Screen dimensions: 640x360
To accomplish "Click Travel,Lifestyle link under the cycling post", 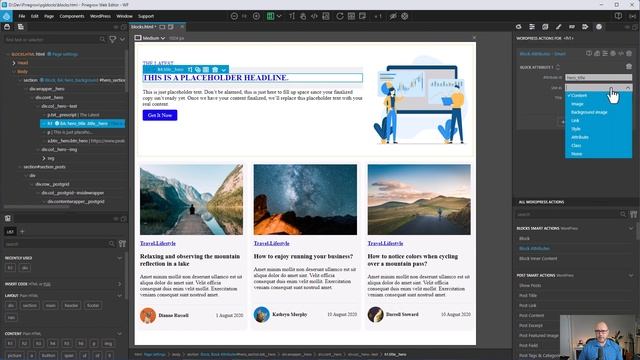I will [385, 243].
